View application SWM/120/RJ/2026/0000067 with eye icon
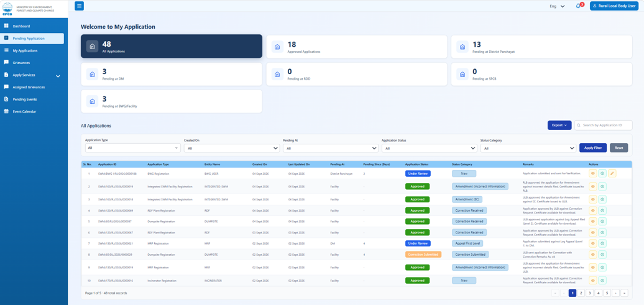 coord(592,233)
